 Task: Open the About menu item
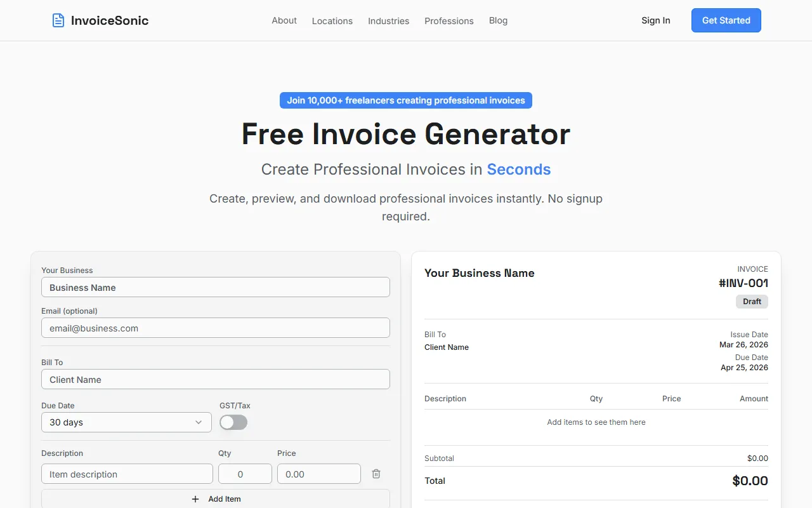[284, 20]
